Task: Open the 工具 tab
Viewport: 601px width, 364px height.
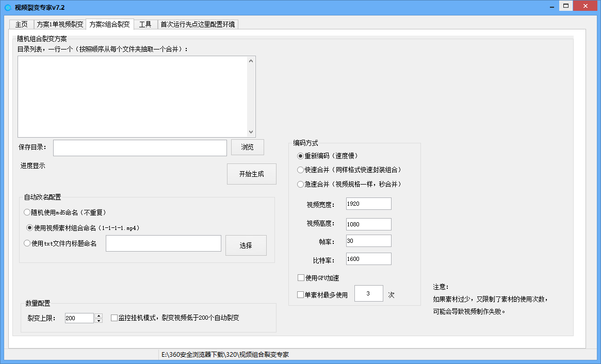Action: [145, 24]
